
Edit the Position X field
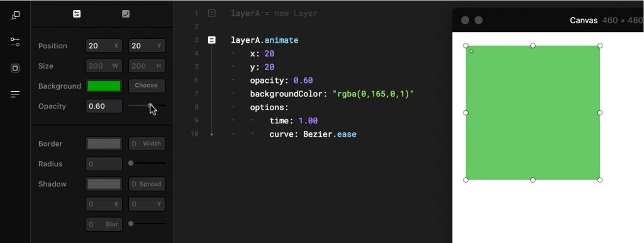coord(104,45)
